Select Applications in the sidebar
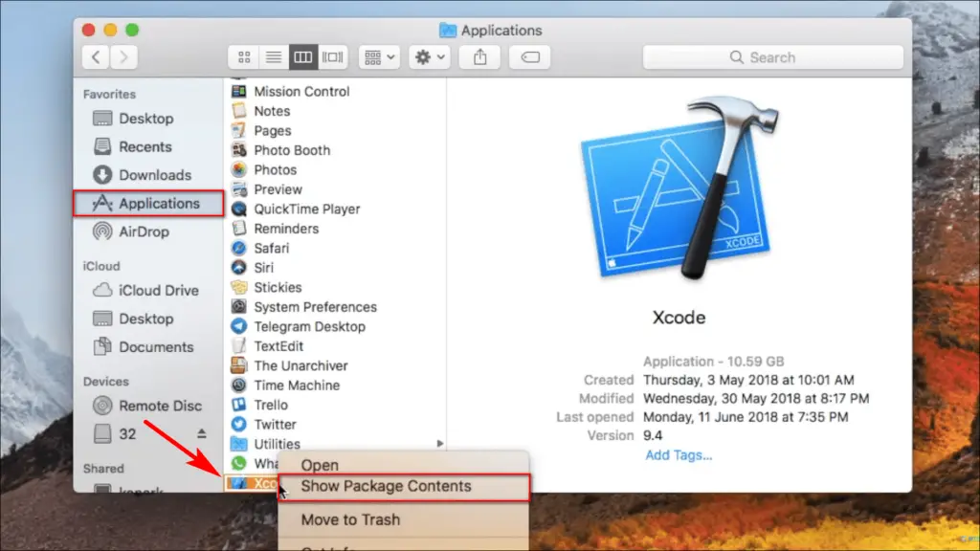The image size is (980, 551). click(x=148, y=204)
